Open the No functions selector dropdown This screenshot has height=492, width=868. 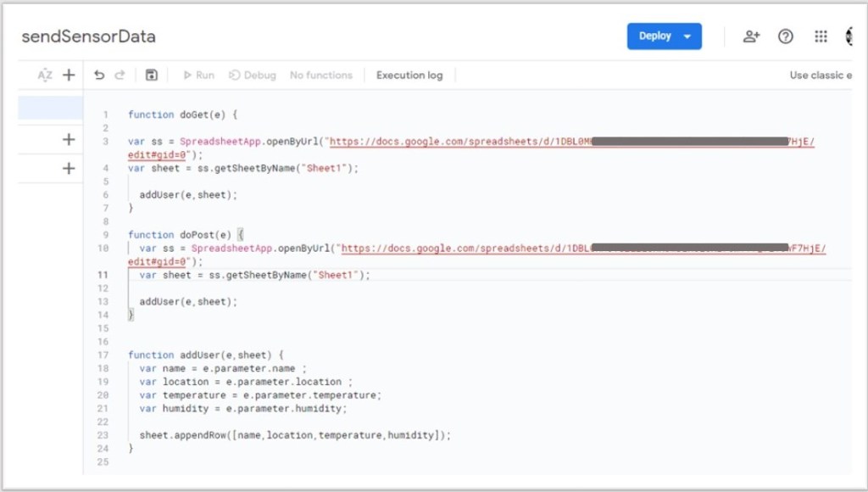[320, 75]
